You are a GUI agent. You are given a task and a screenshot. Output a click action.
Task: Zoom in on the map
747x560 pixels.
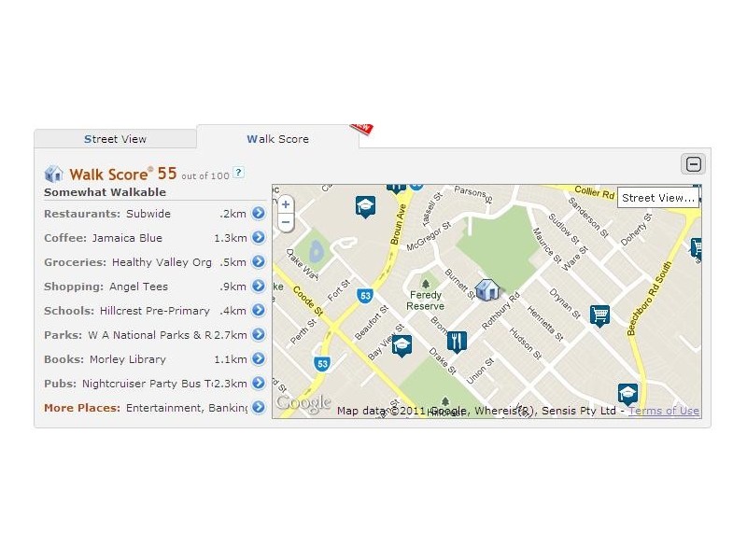pyautogui.click(x=286, y=204)
